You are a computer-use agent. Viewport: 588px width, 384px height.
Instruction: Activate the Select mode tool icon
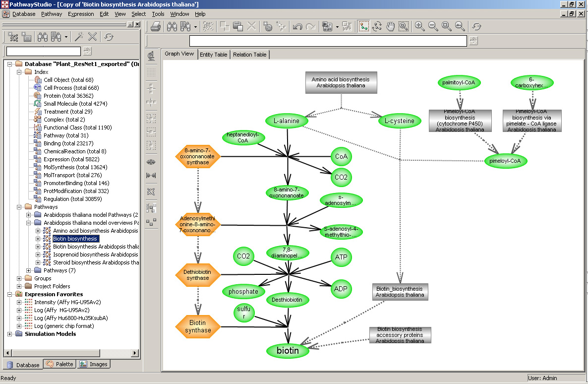[363, 26]
